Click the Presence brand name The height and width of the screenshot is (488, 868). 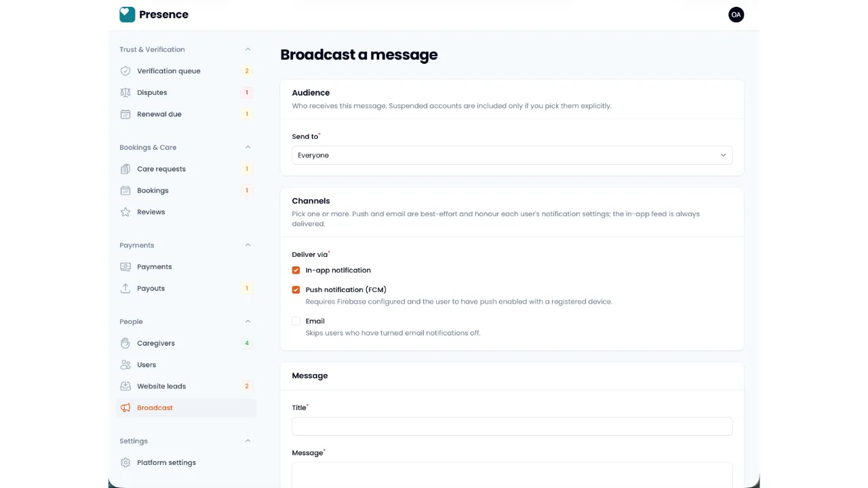163,14
